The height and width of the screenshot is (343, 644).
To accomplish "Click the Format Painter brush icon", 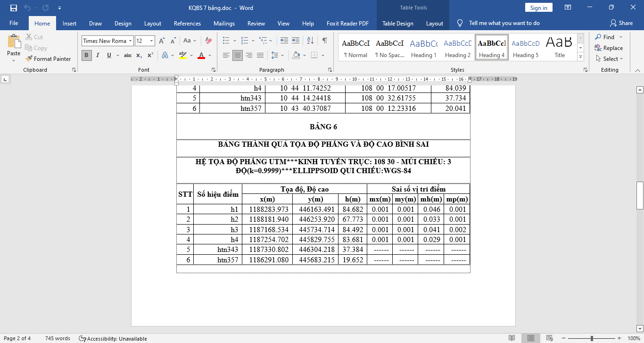I will [x=29, y=59].
